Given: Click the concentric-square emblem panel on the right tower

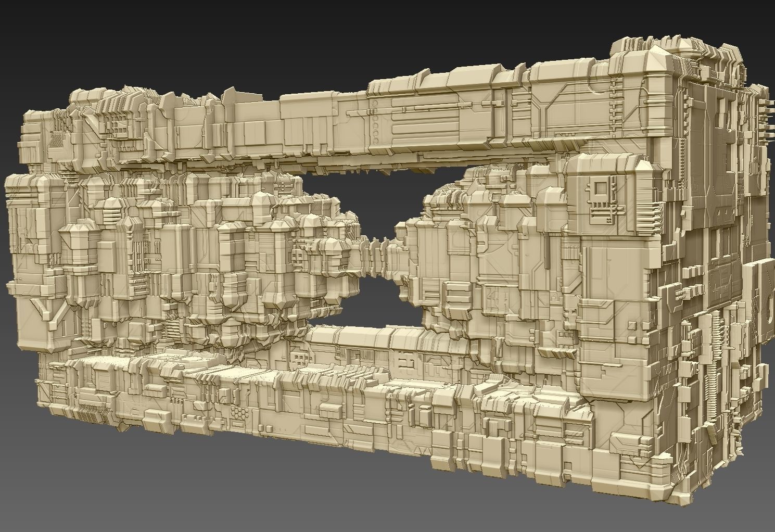Looking at the screenshot, I should [601, 189].
